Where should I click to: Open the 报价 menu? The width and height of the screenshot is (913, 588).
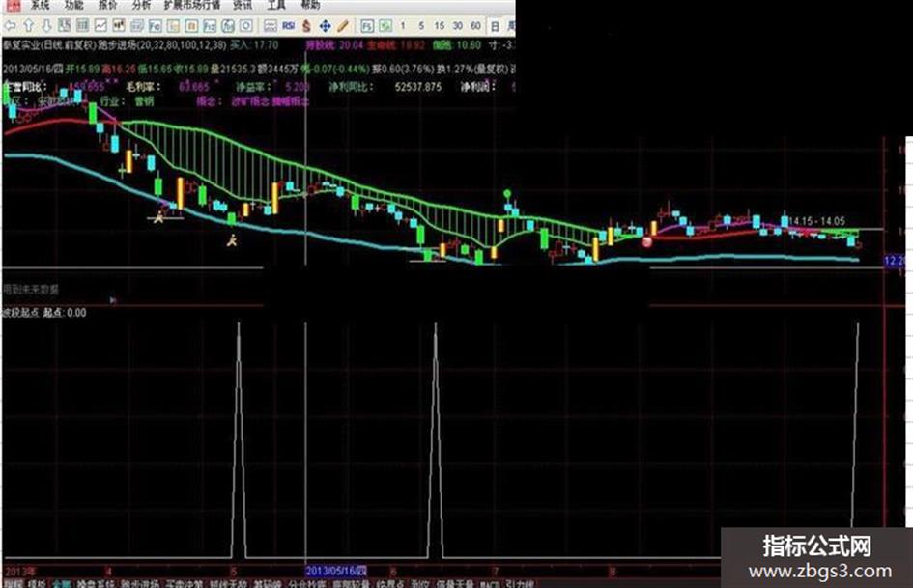coord(107,5)
